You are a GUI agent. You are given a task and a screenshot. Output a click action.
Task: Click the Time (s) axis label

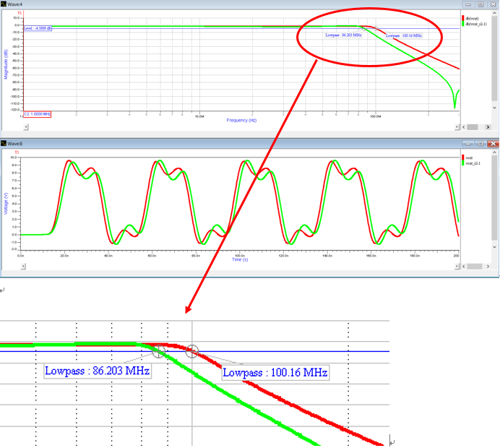tap(241, 259)
